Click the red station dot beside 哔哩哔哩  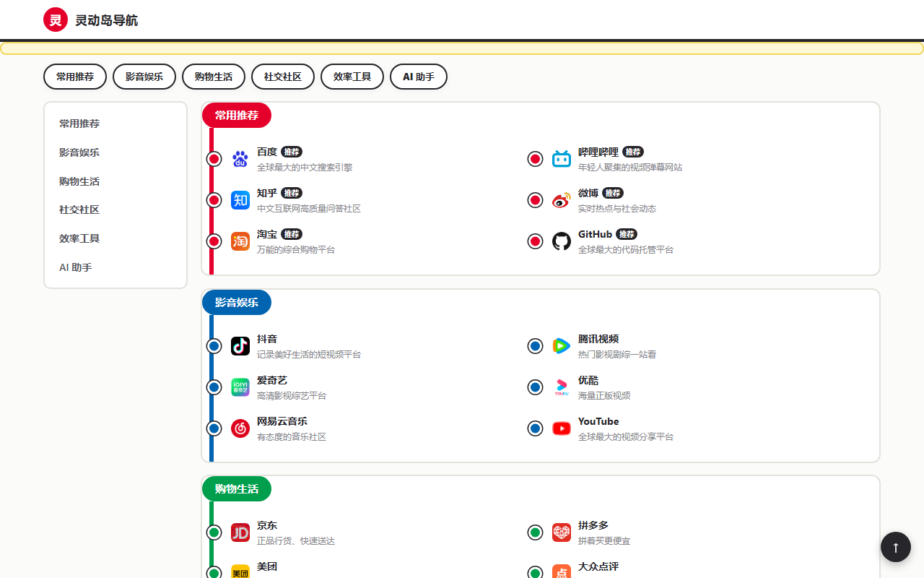535,159
